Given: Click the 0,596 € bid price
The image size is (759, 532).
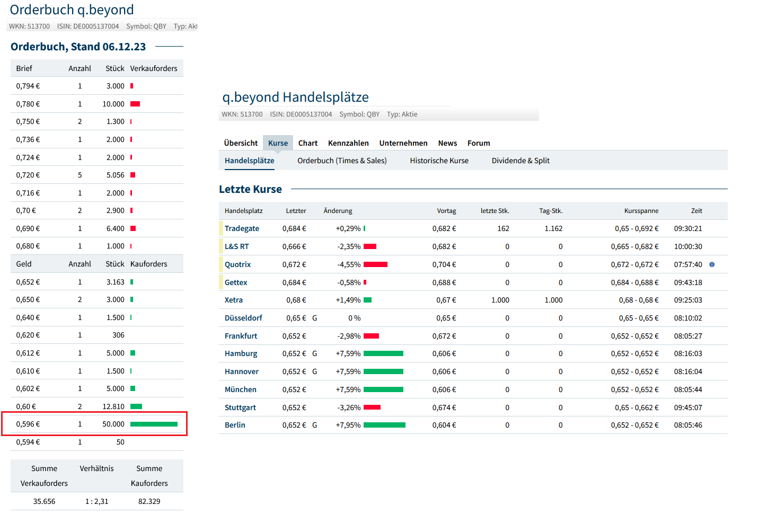Looking at the screenshot, I should pyautogui.click(x=28, y=424).
